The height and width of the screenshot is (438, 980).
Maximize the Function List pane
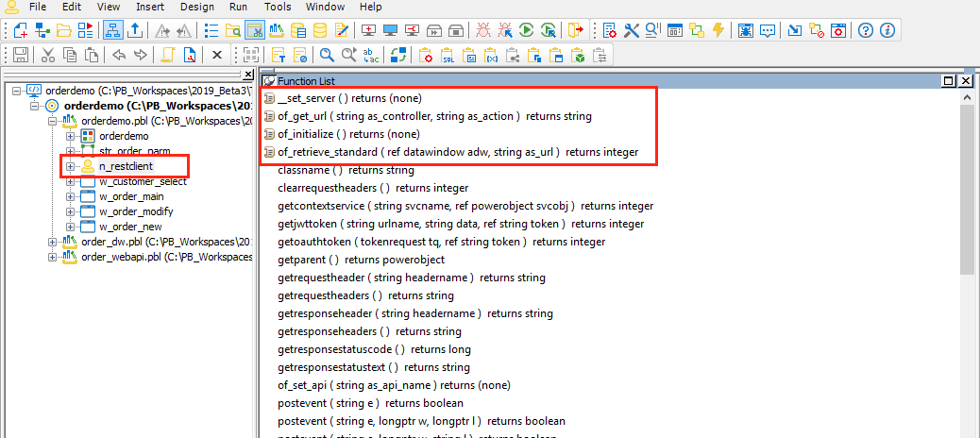[950, 81]
